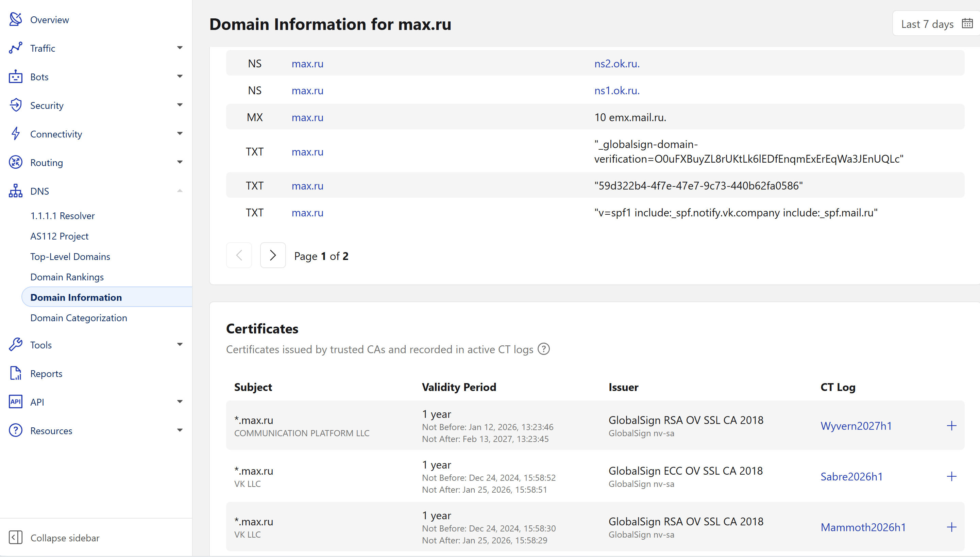Click the Tools wrench icon
This screenshot has height=557, width=980.
pyautogui.click(x=15, y=345)
